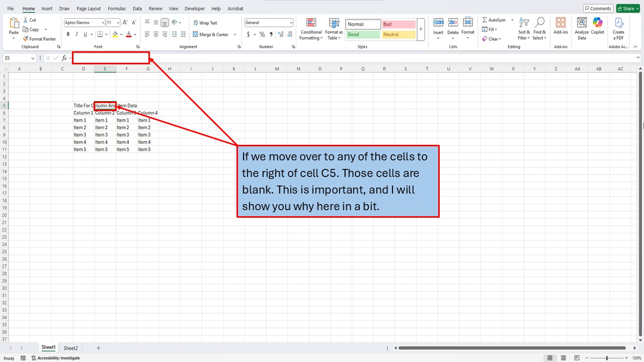Apply the Percent Style number format
The height and width of the screenshot is (362, 644).
tap(262, 34)
